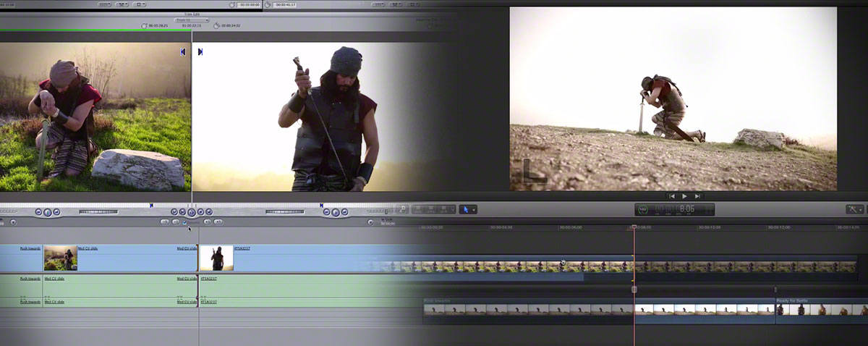Screen dimensions: 868x346
Task: Click the 00:00:46:17 duration field
Action: 284,4
